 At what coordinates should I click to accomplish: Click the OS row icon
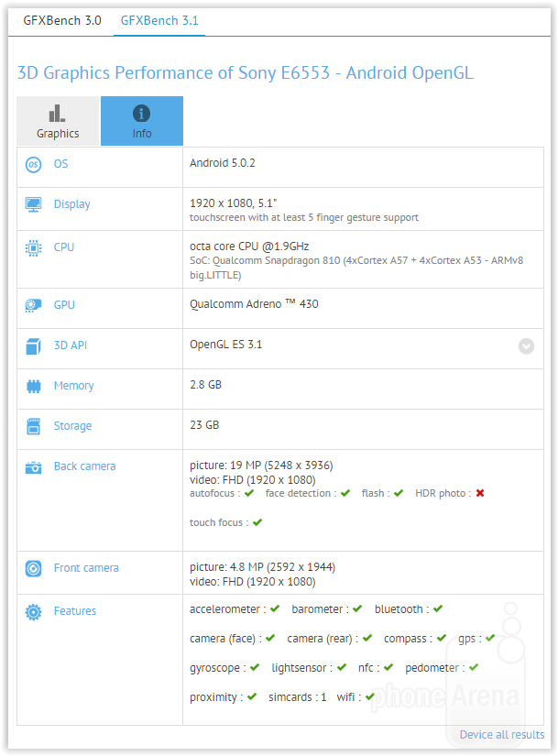[x=33, y=165]
